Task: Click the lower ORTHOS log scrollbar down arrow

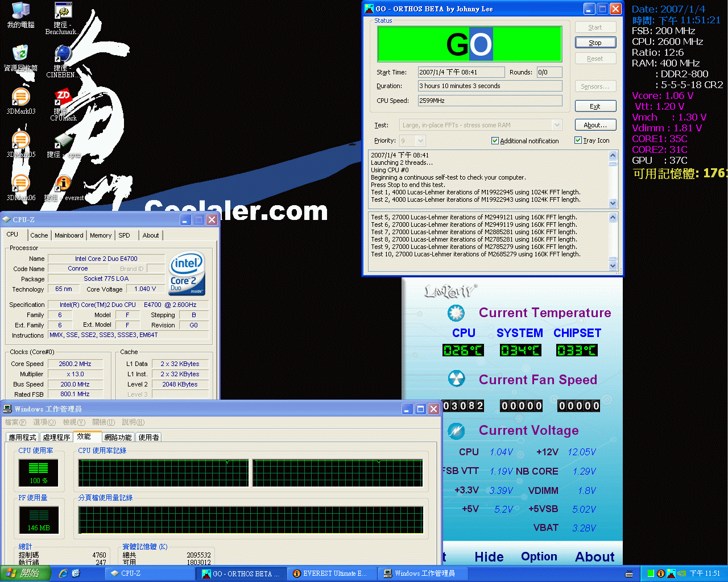Action: 613,265
